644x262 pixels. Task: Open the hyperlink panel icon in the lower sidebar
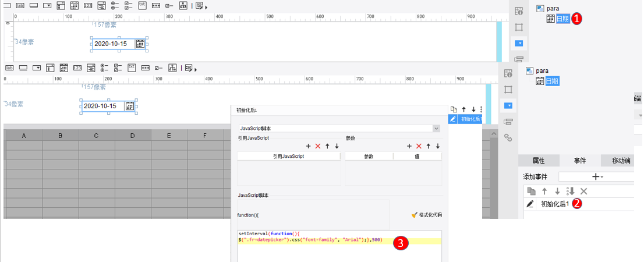click(x=508, y=137)
